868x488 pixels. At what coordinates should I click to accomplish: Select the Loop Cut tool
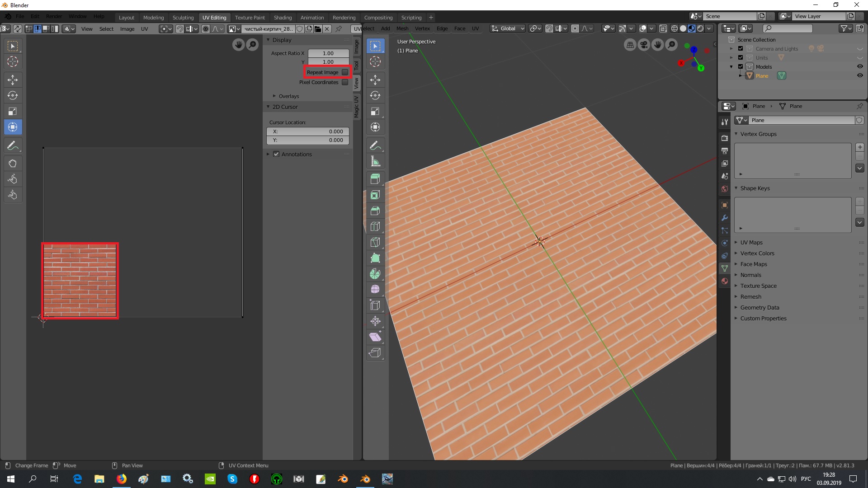pos(375,226)
